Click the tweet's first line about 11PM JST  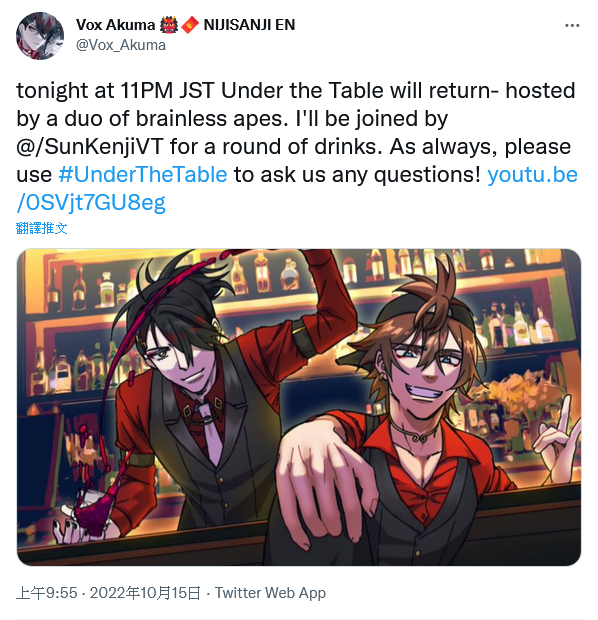295,91
